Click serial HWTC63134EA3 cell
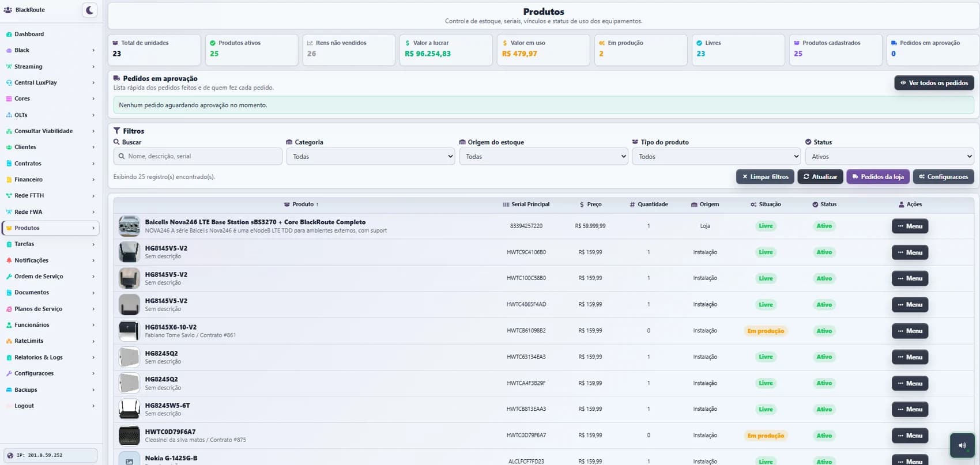Screen dimensions: 980x465 coord(526,357)
